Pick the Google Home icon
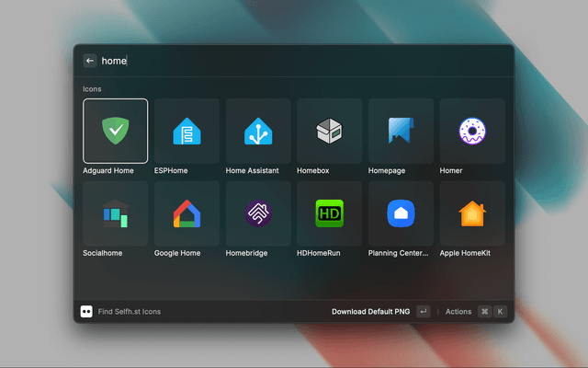Screen dimensions: 588x368 point(187,213)
